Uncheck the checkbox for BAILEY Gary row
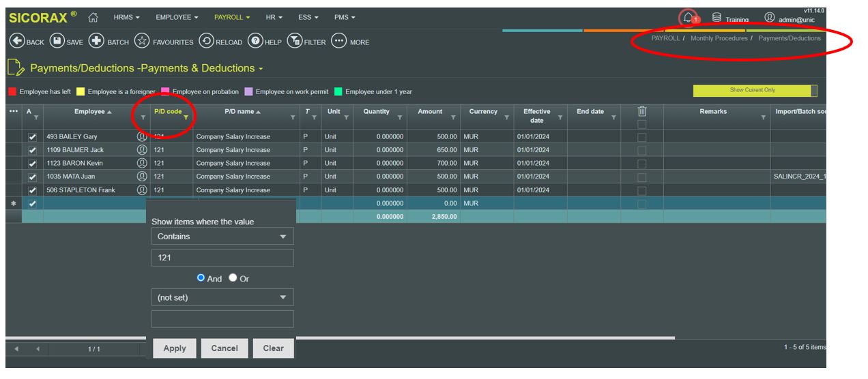Image resolution: width=868 pixels, height=379 pixels. 32,137
